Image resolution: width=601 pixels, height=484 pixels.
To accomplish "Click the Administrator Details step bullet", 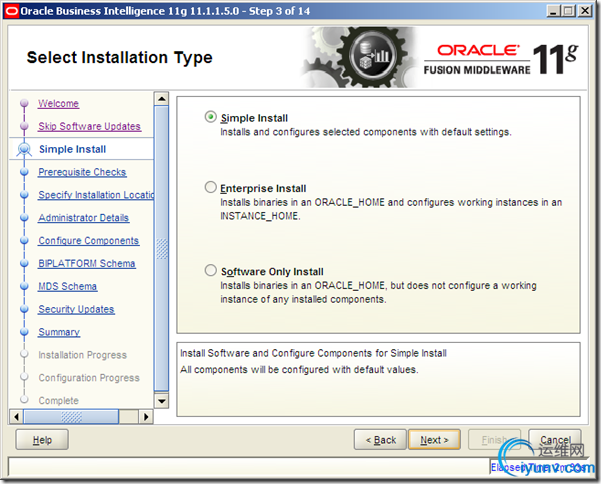I will tap(25, 218).
